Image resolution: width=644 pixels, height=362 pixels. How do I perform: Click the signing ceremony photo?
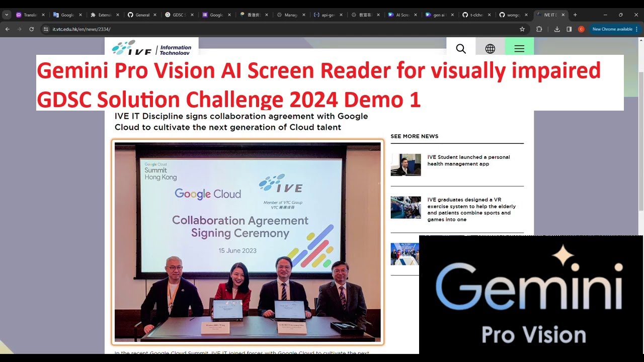pos(248,242)
